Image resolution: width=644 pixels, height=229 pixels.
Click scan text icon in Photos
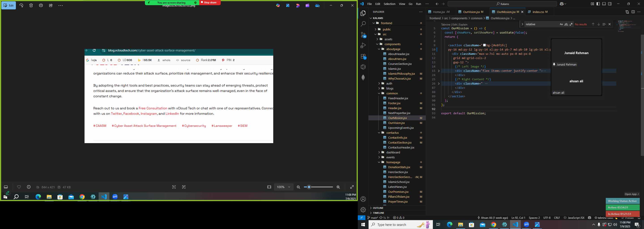point(184,187)
